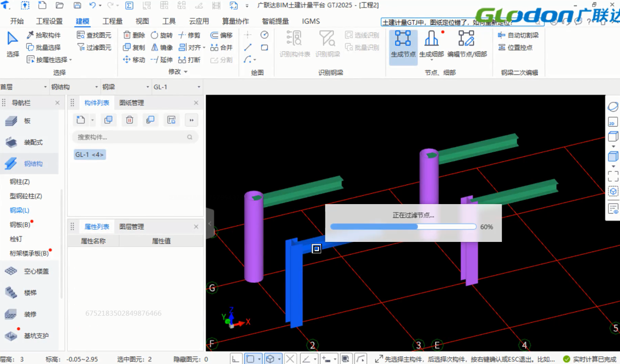This screenshot has width=620, height=364.
Task: Select the 拾取构件 pick component tool
Action: tap(43, 35)
